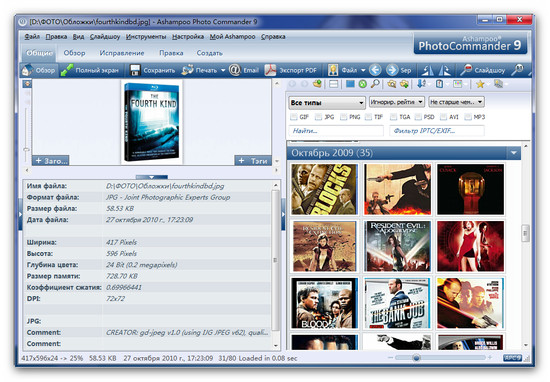550x382 pixels.
Task: Click the Export PDF (Экспорт PDF) icon
Action: click(x=270, y=70)
